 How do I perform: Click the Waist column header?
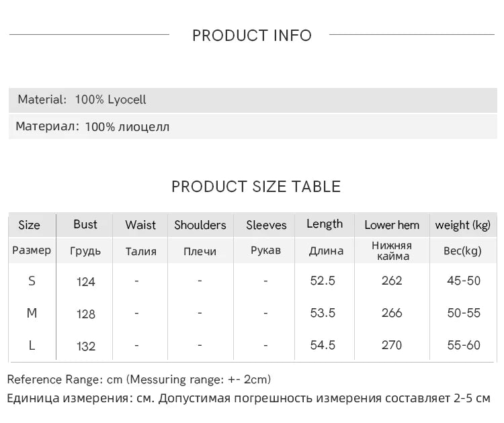pyautogui.click(x=140, y=225)
